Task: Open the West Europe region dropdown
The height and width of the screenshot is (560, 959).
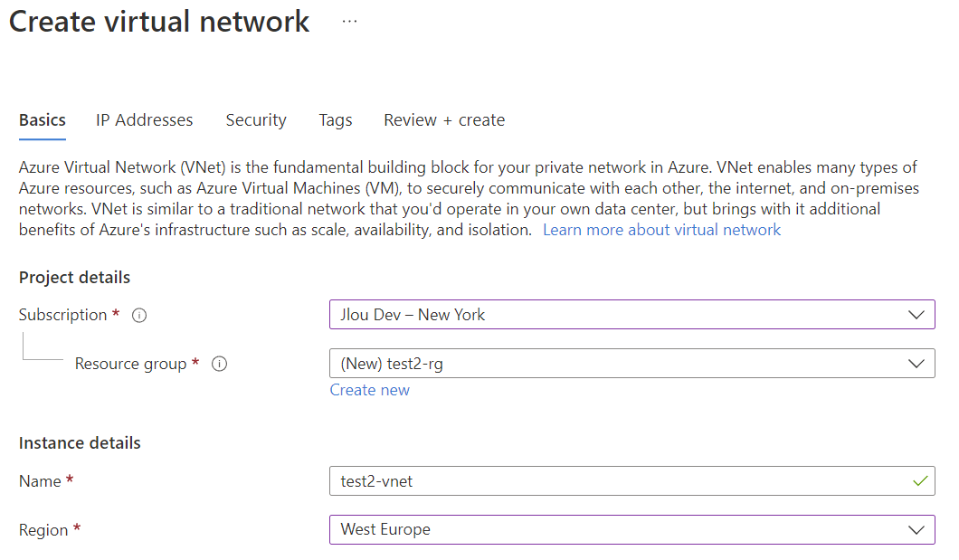Action: tap(631, 529)
